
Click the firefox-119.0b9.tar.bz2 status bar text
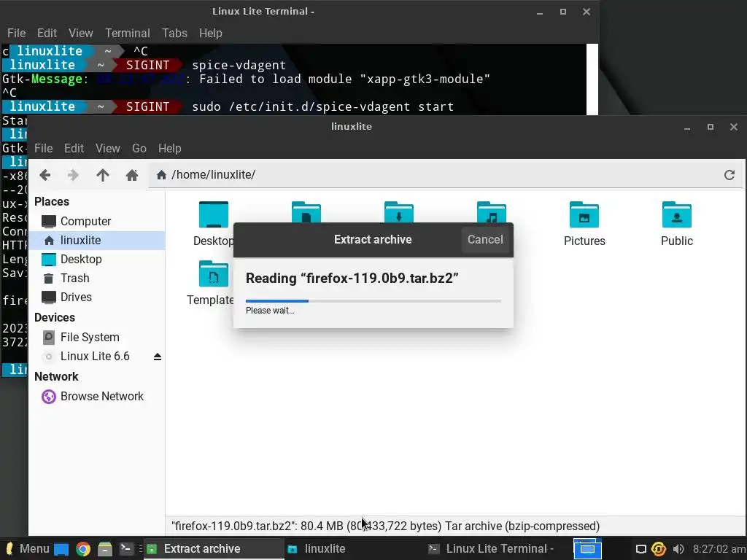[385, 526]
